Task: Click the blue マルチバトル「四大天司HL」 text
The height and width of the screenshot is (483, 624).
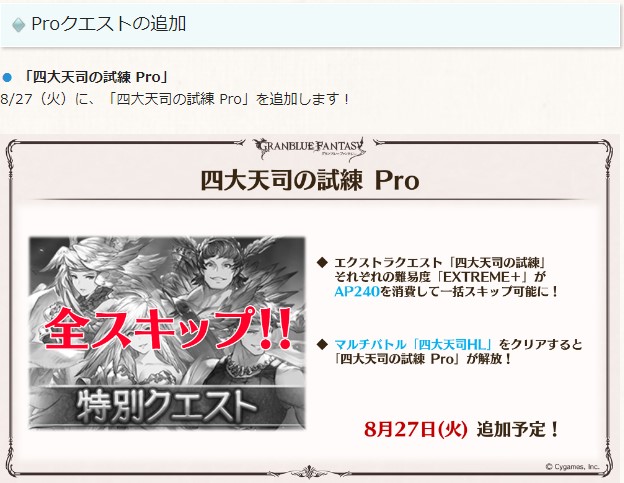Action: click(x=413, y=344)
